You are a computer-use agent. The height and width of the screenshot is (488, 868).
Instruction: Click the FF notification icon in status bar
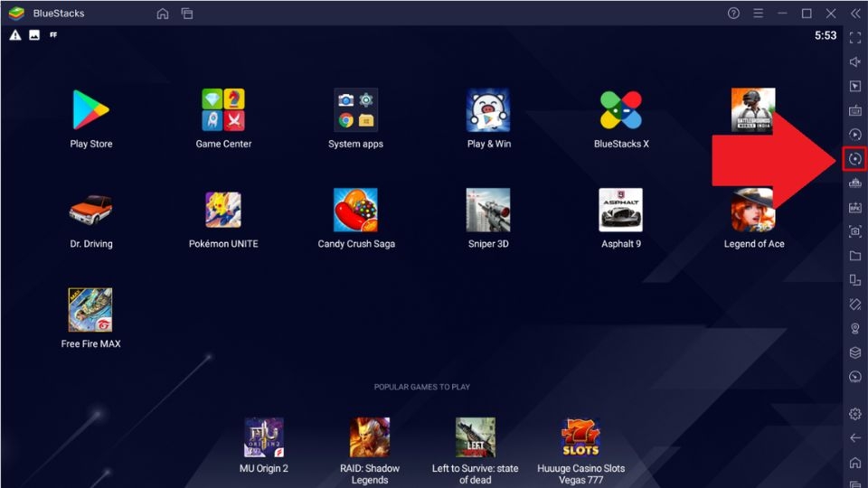pos(53,35)
